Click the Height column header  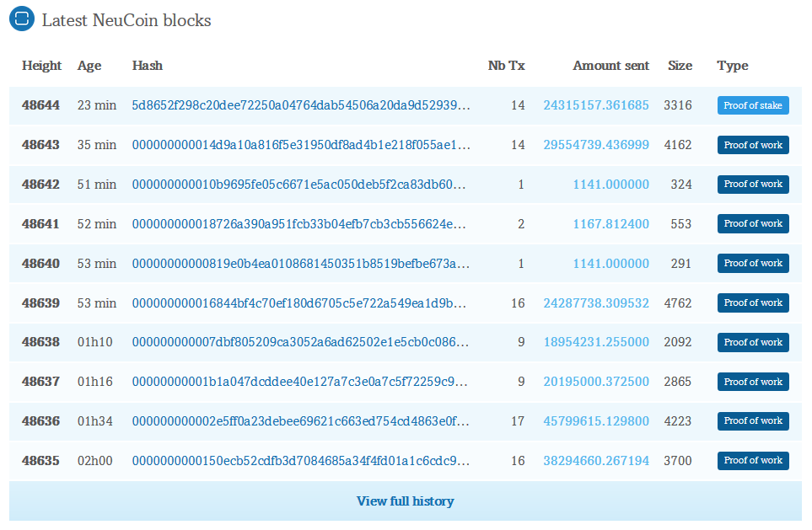pos(41,66)
